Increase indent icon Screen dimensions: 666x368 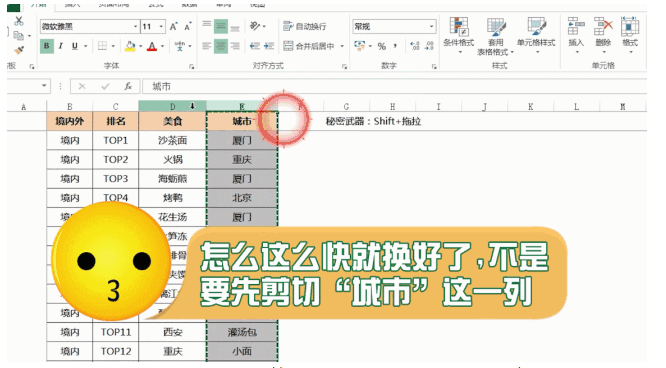(269, 46)
